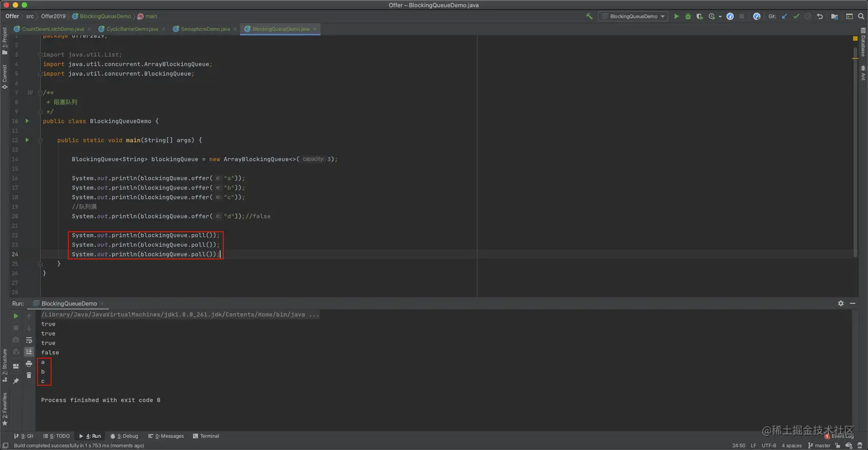
Task: Click the Build Project hammer icon
Action: tap(589, 17)
